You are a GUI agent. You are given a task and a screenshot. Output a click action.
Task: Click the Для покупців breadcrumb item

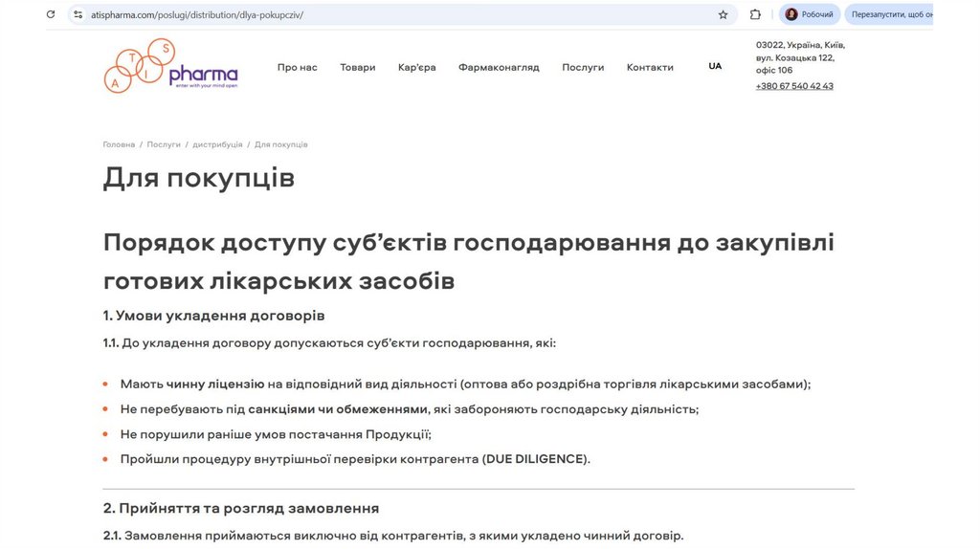pos(280,144)
